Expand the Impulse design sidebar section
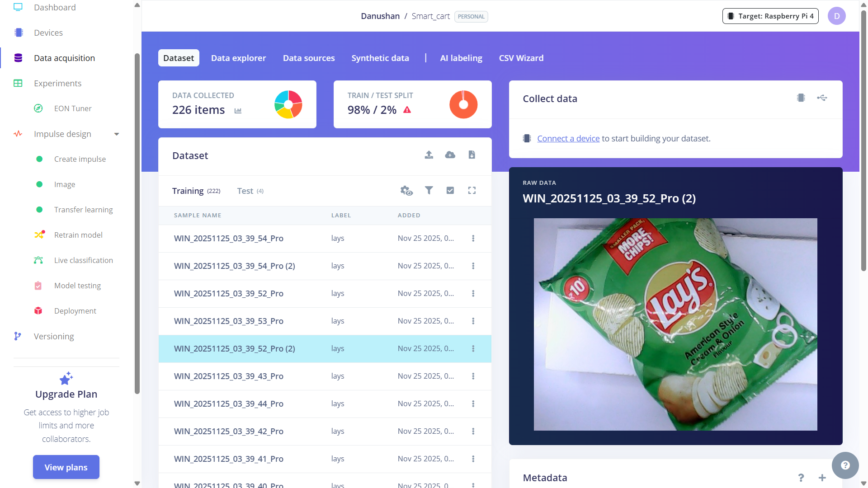This screenshot has height=488, width=868. coord(117,134)
